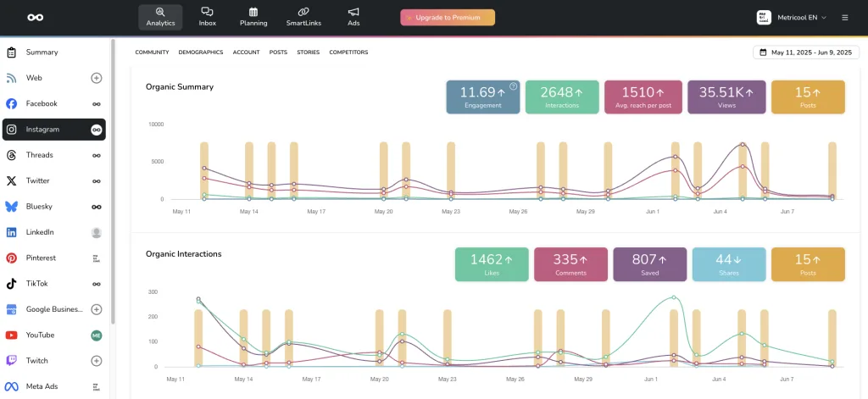The image size is (868, 399).
Task: Click the Upgrade to Premium button
Action: [448, 17]
